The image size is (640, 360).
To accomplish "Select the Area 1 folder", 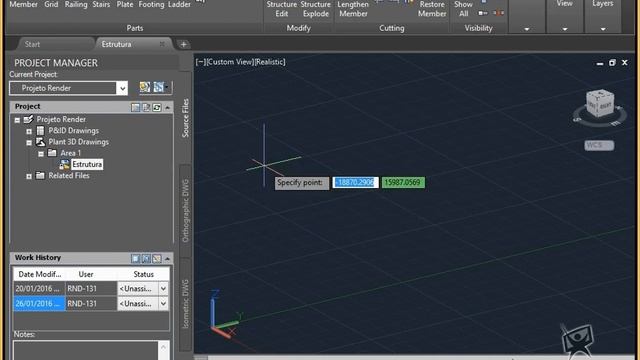I will click(x=71, y=153).
